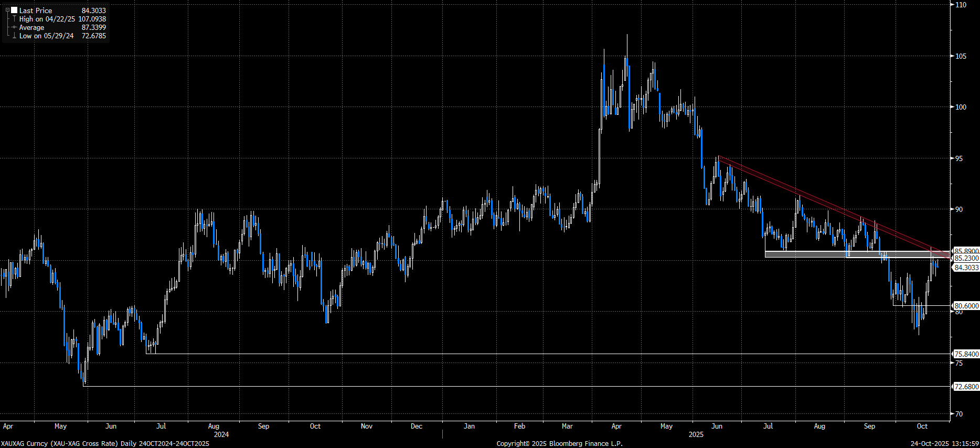
Task: Select the 85.2300 price level label
Action: (x=966, y=258)
